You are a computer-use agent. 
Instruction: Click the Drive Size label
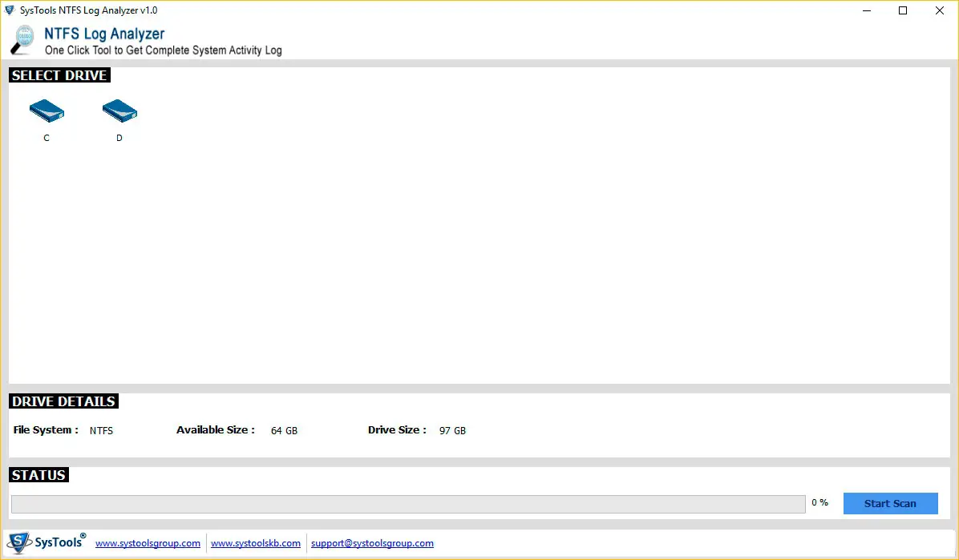pyautogui.click(x=397, y=429)
